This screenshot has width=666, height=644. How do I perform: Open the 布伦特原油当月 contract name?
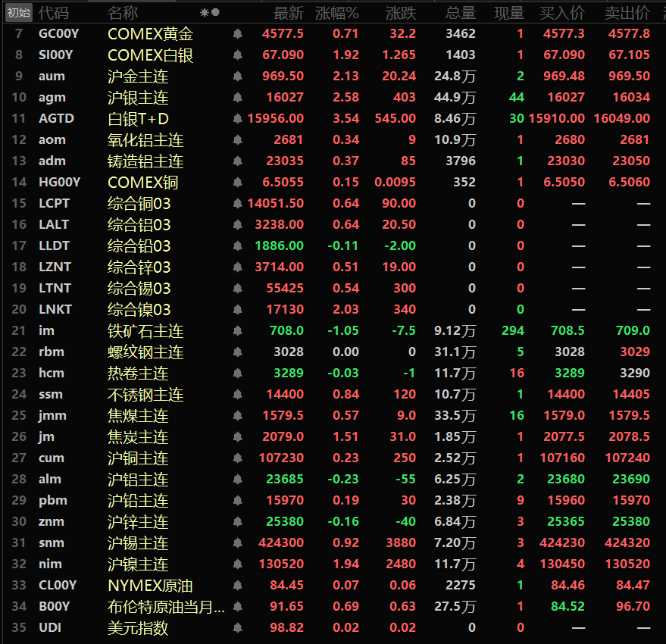pyautogui.click(x=166, y=607)
